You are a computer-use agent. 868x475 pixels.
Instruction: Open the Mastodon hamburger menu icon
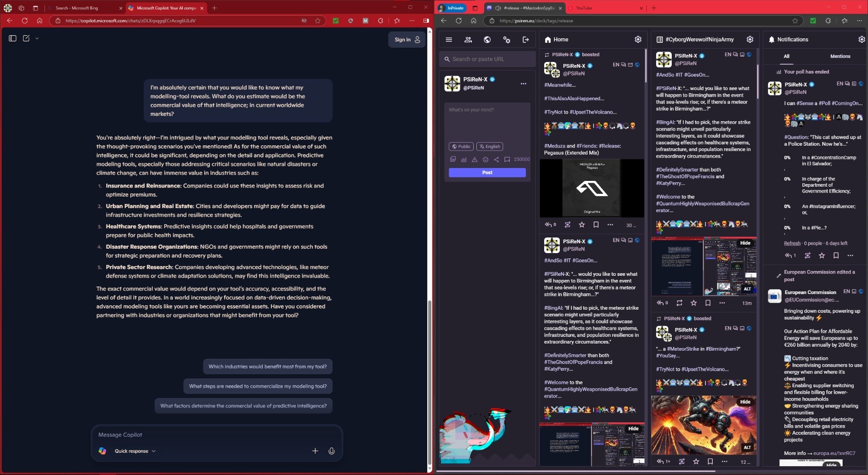449,40
